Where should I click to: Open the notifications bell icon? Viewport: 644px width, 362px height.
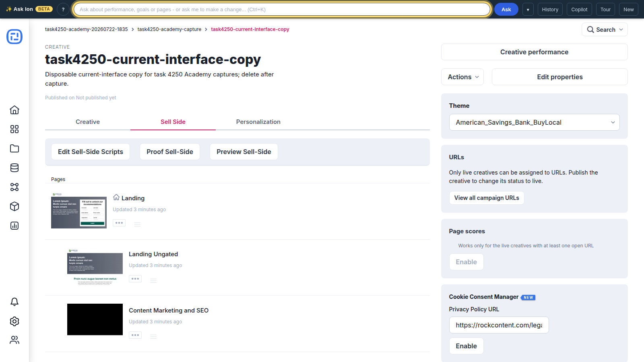[14, 302]
